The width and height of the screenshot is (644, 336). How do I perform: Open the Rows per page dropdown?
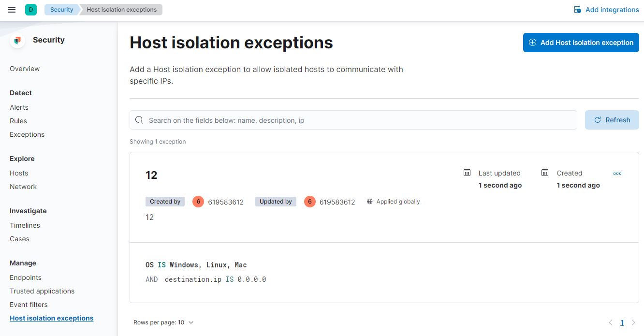click(163, 322)
